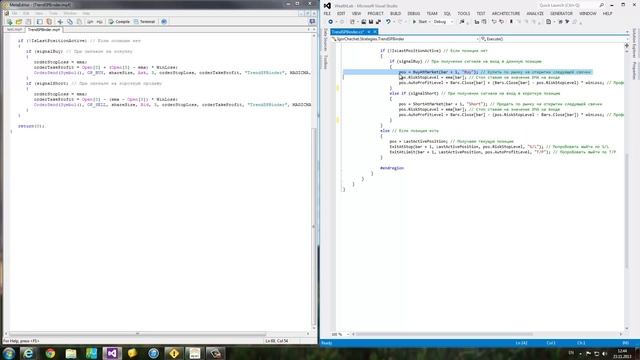The image size is (640, 360).
Task: Click the vertical scrollbar of Visual Studio editor
Action: [x=627, y=210]
